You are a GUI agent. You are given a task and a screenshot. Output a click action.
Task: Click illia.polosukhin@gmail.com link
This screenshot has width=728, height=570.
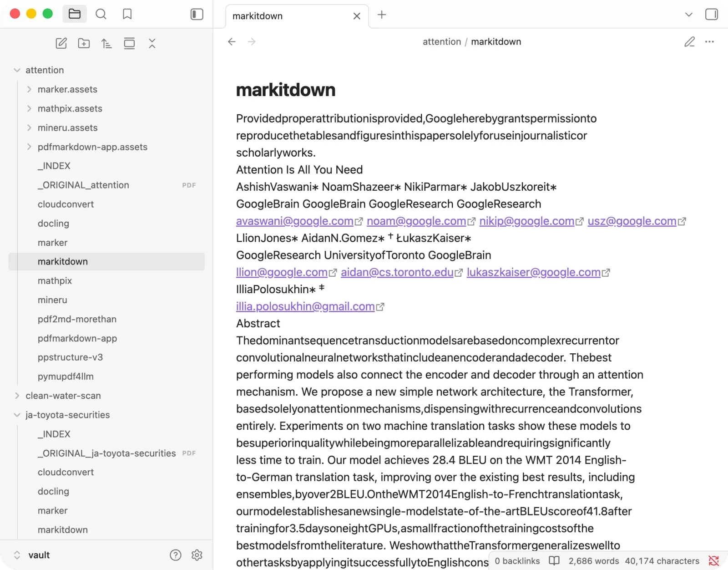click(310, 306)
